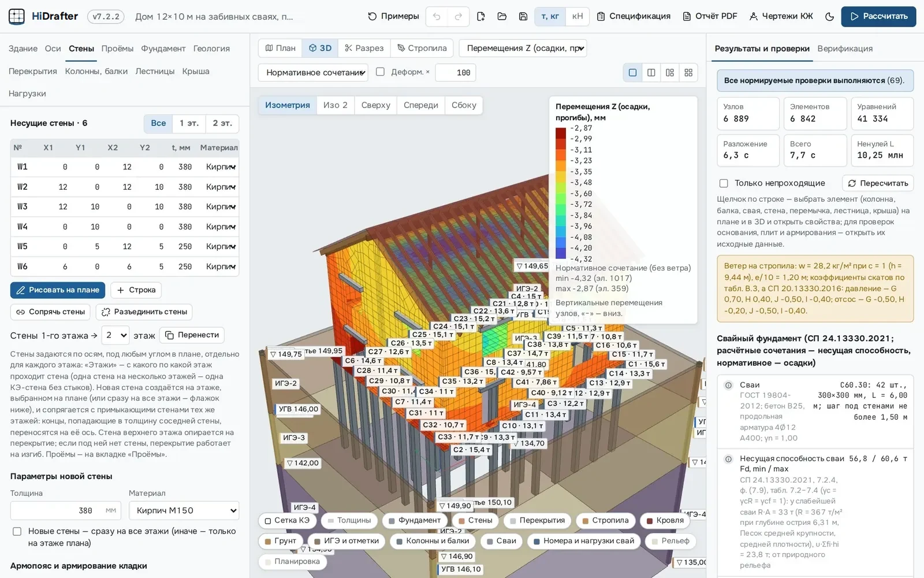Click the Рассчитать button

pos(878,16)
